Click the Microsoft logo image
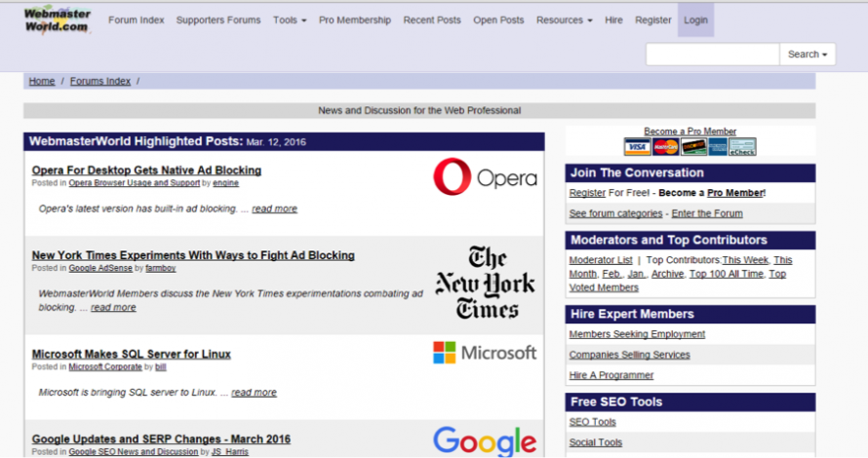This screenshot has height=458, width=868. (x=485, y=353)
